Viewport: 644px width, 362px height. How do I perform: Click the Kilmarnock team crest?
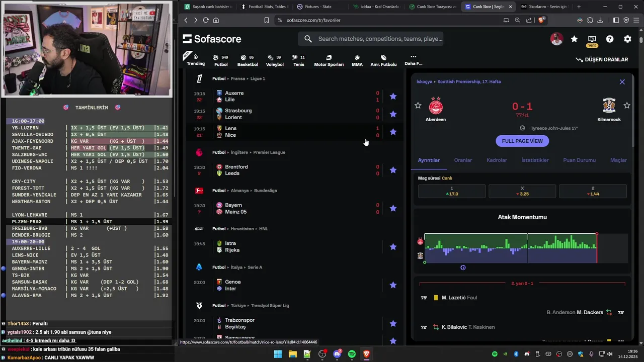coord(609,106)
